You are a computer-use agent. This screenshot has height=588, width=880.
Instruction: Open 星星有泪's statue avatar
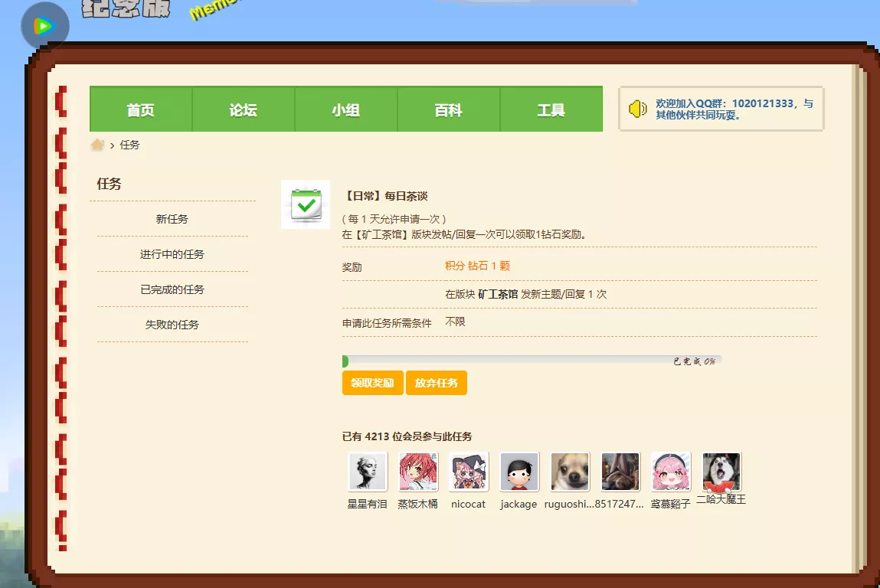pos(368,472)
